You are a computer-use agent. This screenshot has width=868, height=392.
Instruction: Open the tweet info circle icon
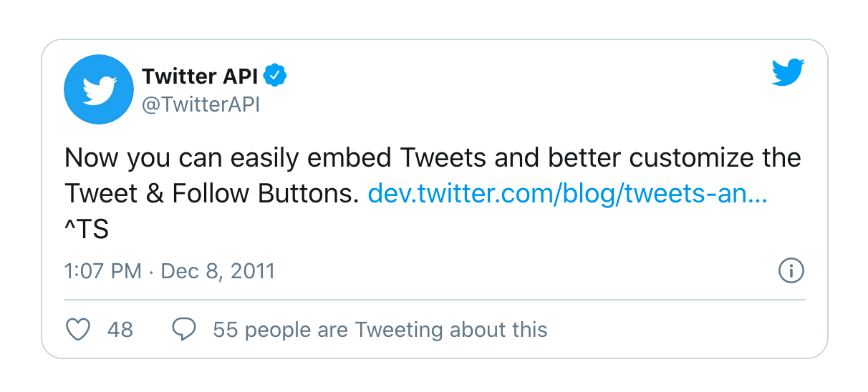pyautogui.click(x=791, y=271)
